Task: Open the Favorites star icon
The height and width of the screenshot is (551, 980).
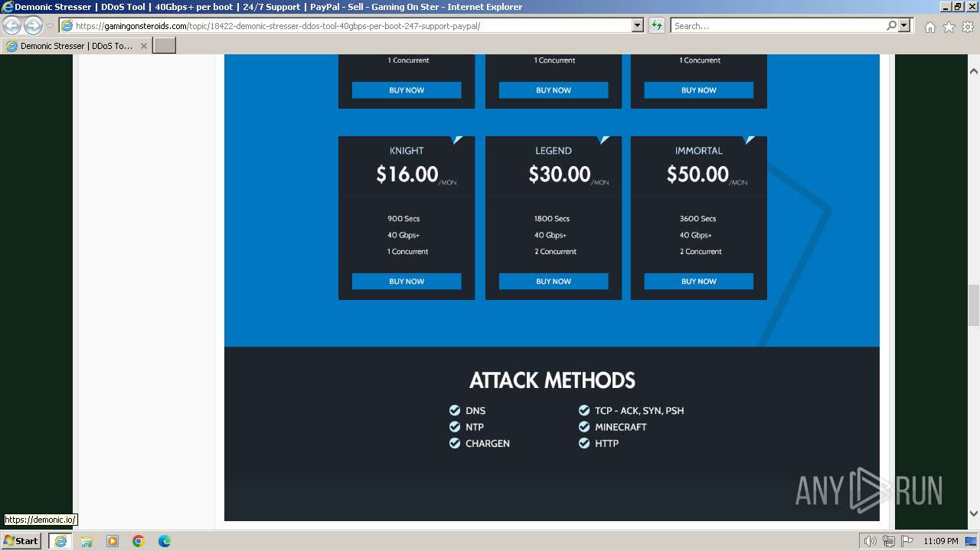Action: [949, 27]
